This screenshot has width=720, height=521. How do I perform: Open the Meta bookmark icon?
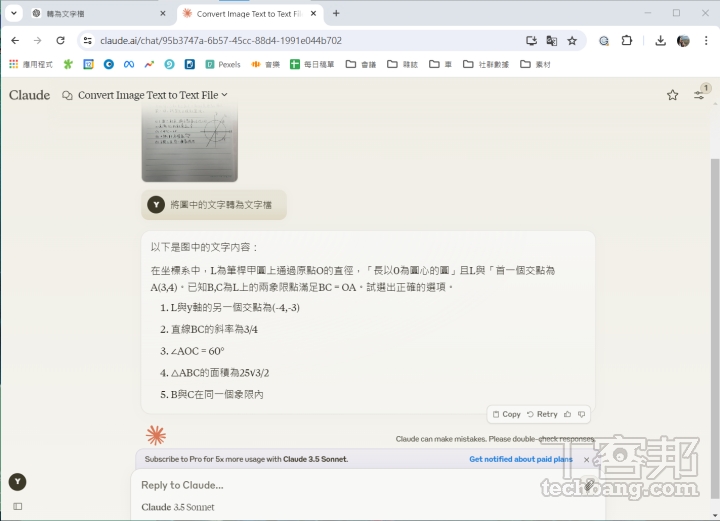coord(129,64)
